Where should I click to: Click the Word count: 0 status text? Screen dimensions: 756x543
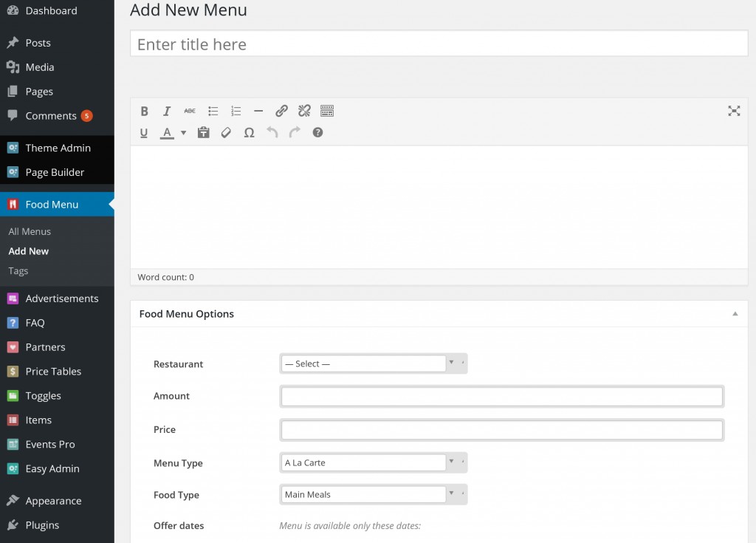[166, 278]
